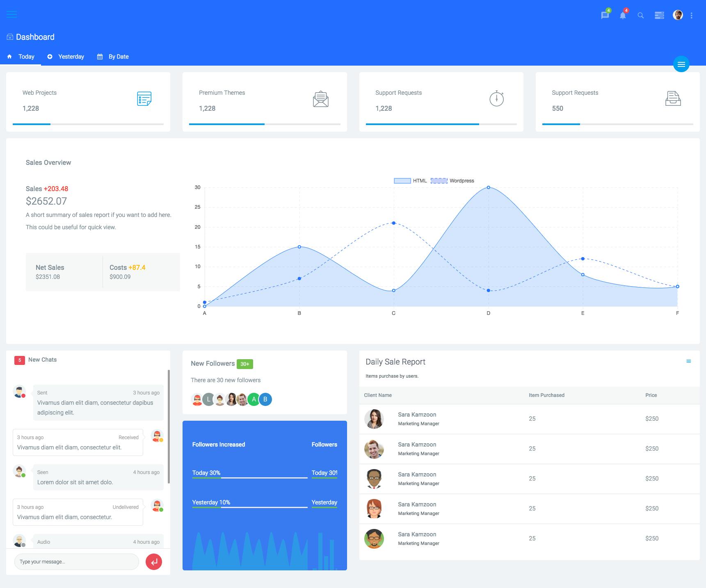Expand the Daily Sale Report options menu
Screen dimensions: 706x588
[688, 361]
